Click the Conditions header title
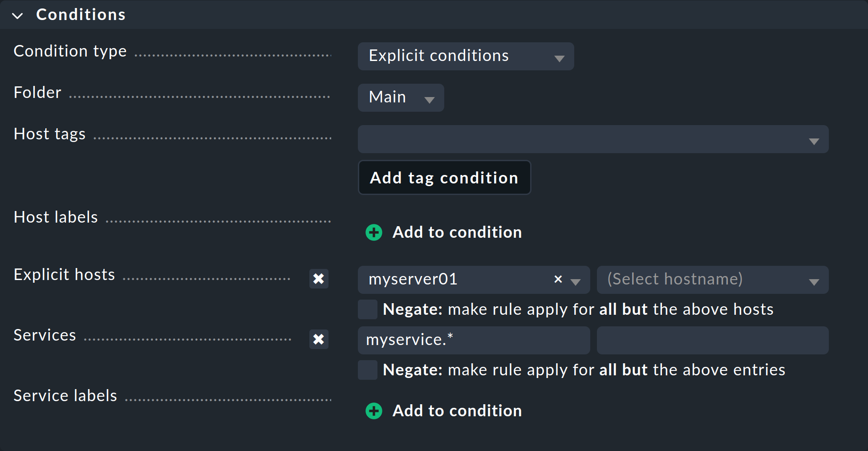The height and width of the screenshot is (451, 868). click(81, 14)
